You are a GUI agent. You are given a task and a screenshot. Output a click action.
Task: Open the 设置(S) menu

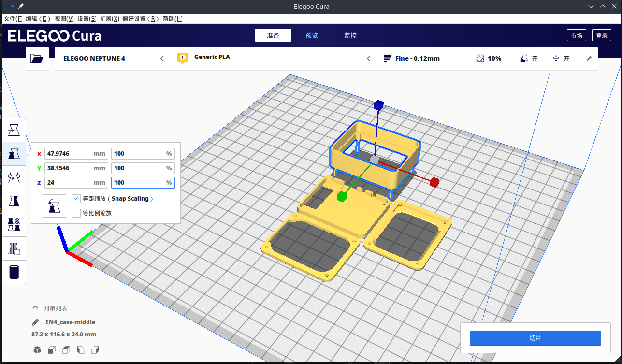87,19
